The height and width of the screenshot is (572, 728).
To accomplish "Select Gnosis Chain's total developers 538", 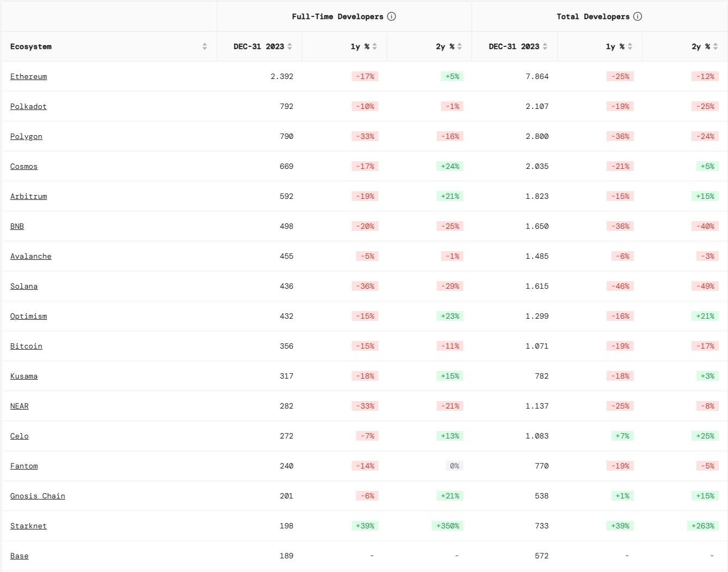I will tap(542, 496).
